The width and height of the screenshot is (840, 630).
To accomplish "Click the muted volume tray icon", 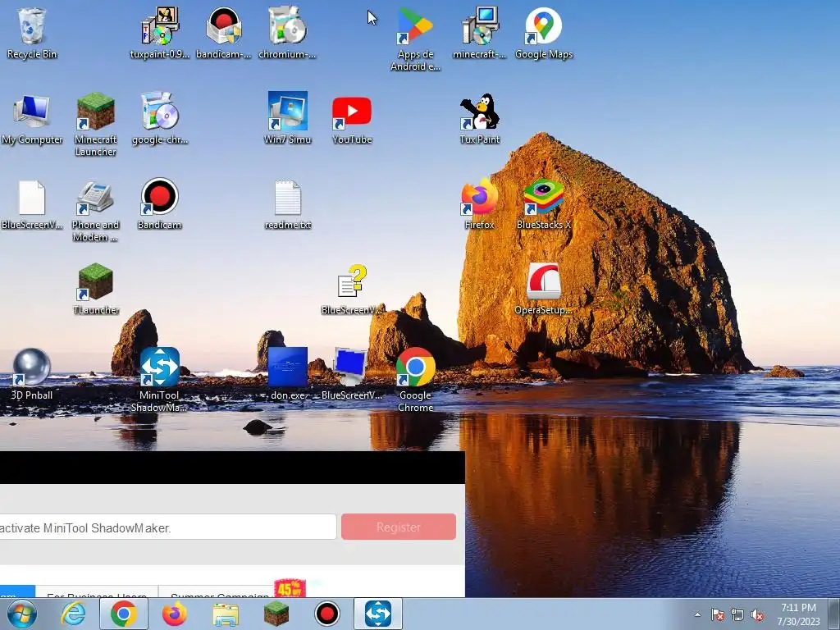I will coord(757,615).
